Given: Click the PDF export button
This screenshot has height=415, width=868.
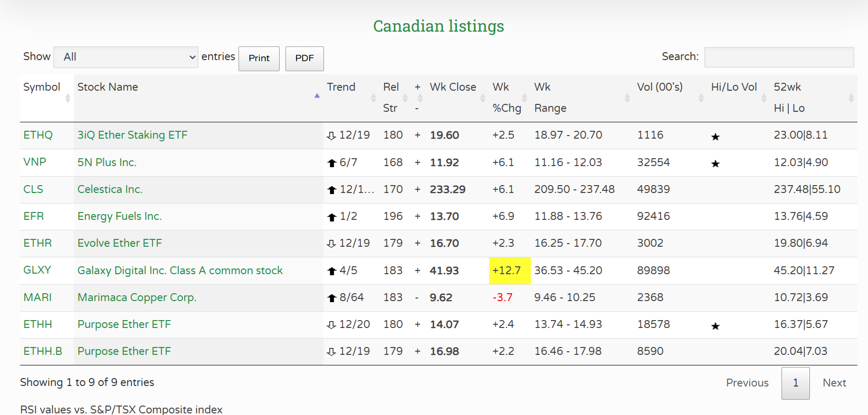Looking at the screenshot, I should coord(304,59).
